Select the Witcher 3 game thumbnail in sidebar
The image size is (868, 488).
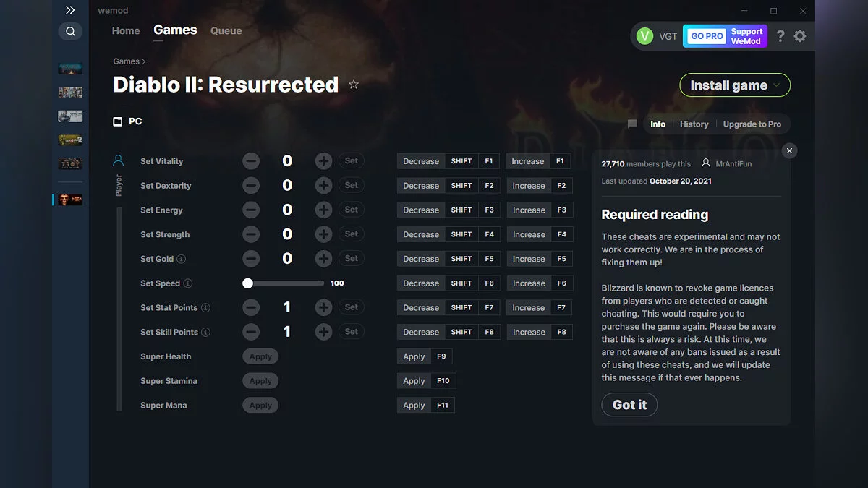click(x=69, y=116)
